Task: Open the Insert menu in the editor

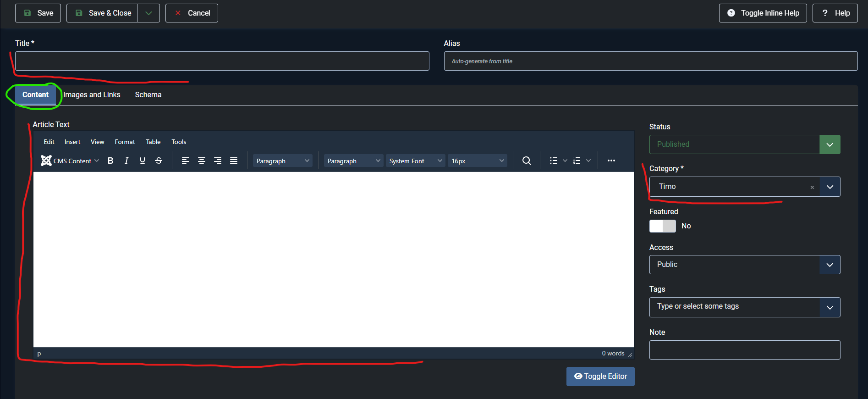Action: [72, 142]
